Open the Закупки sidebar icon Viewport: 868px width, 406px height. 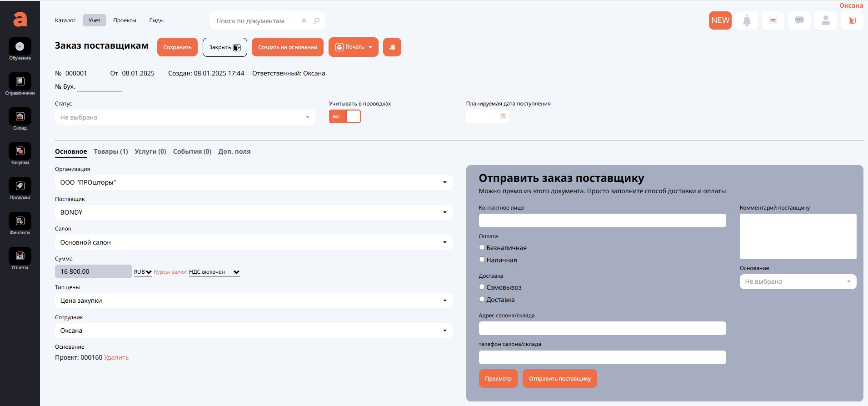point(20,151)
